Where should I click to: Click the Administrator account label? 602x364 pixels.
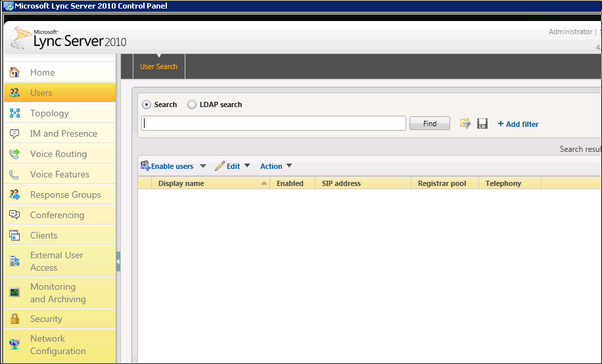pos(570,32)
